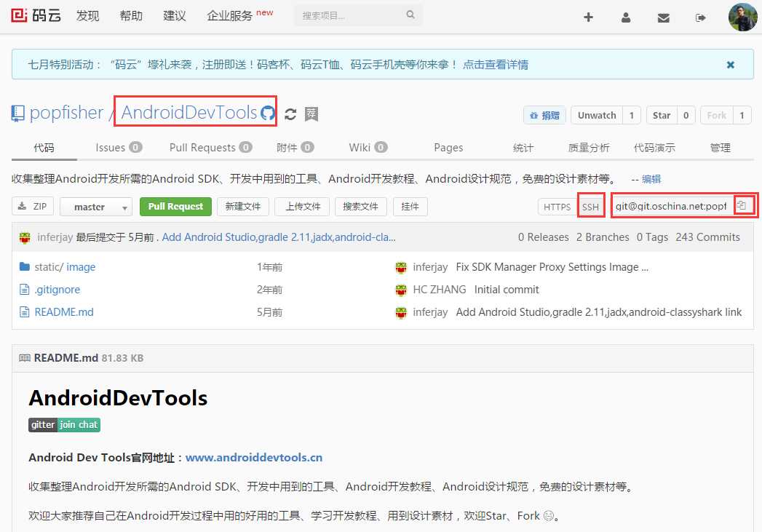Download repository as ZIP
This screenshot has height=532, width=762.
pyautogui.click(x=33, y=207)
